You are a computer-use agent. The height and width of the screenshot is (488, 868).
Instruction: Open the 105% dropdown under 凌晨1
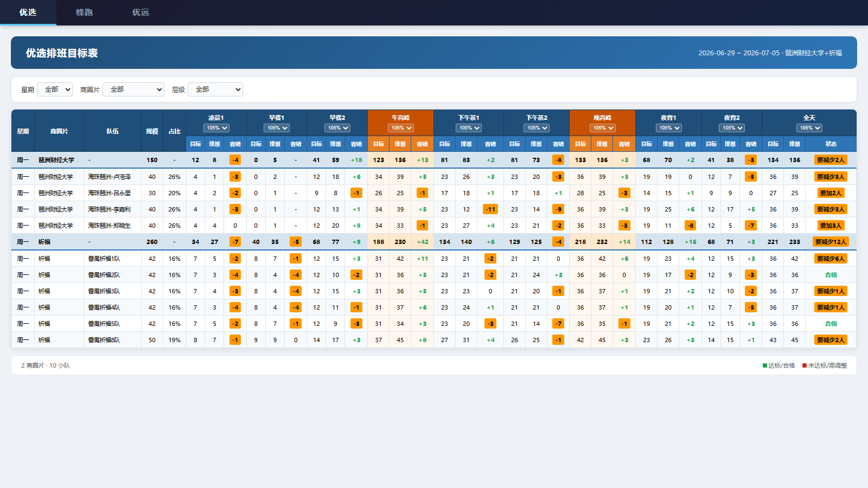[x=216, y=128]
